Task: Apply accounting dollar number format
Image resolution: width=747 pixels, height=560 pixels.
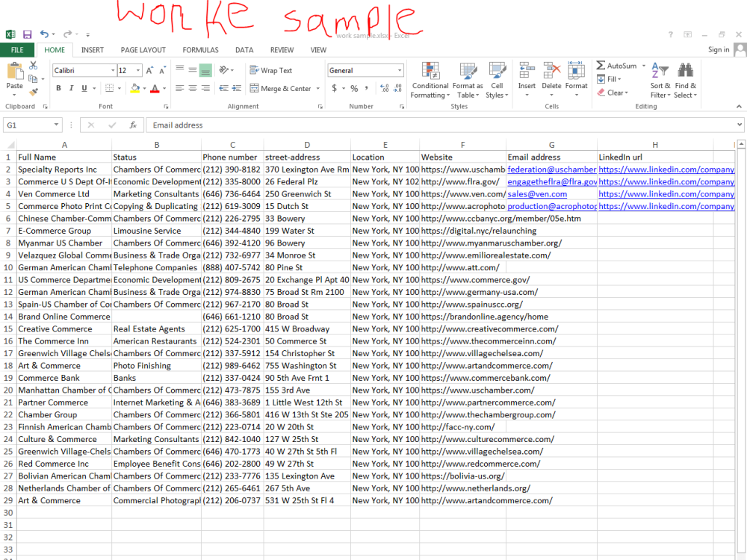Action: (x=335, y=88)
